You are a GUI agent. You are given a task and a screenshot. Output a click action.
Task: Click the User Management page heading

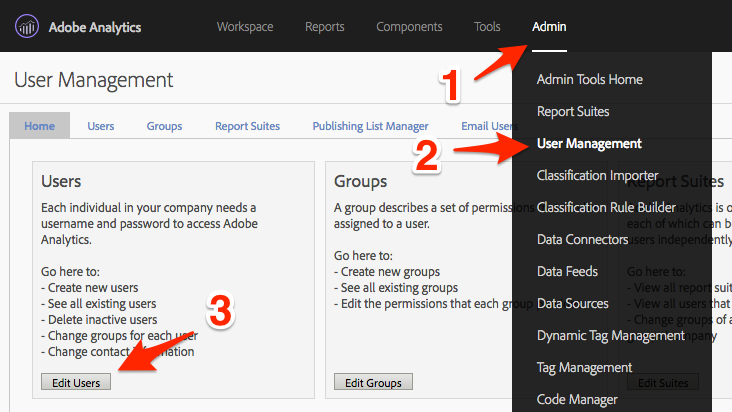pyautogui.click(x=93, y=80)
